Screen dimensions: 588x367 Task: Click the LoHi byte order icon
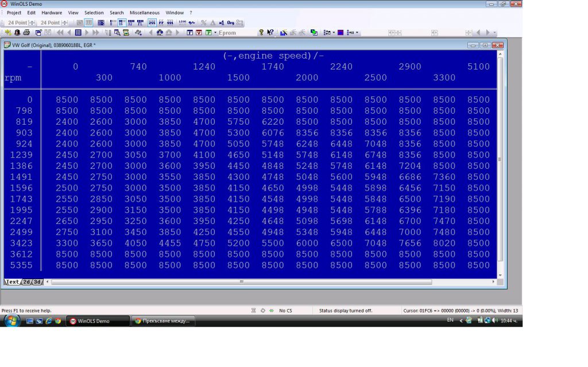(183, 23)
